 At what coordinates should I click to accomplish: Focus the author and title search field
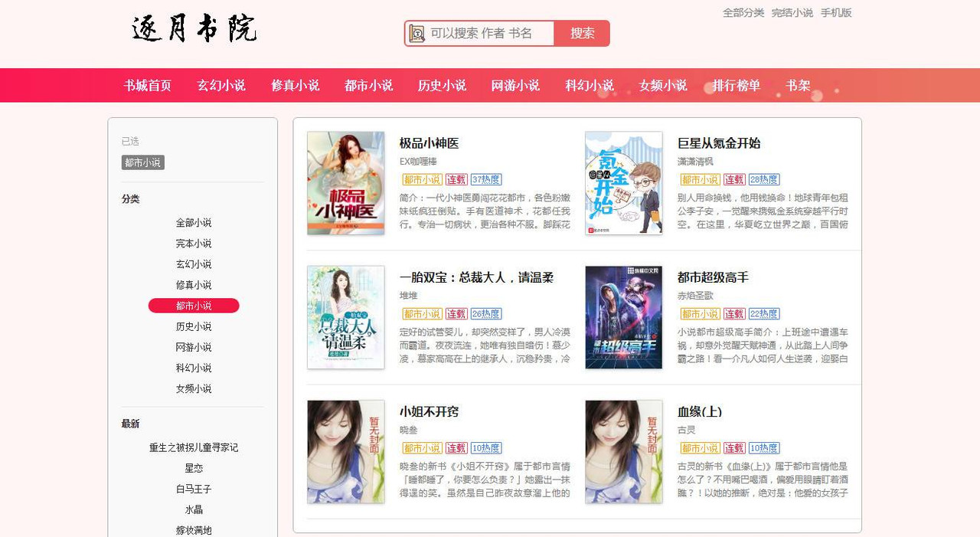click(490, 33)
